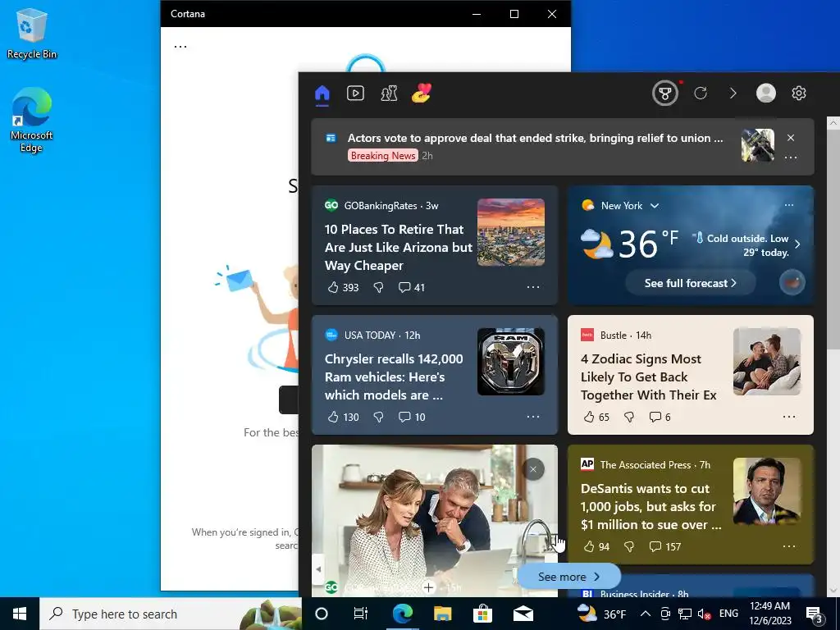Screen dimensions: 840x630
Task: Open more options on USA TODAY card
Action: click(533, 417)
